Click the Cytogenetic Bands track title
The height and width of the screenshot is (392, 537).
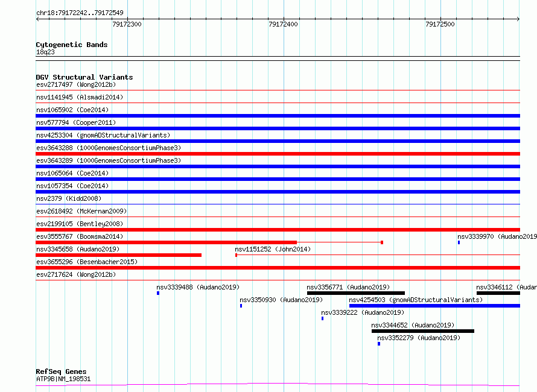coord(72,45)
